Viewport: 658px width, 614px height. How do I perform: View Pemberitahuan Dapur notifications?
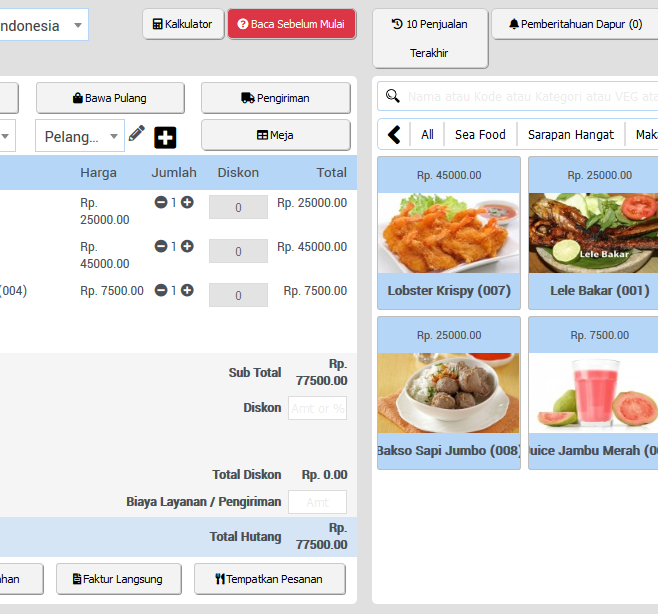tap(574, 24)
